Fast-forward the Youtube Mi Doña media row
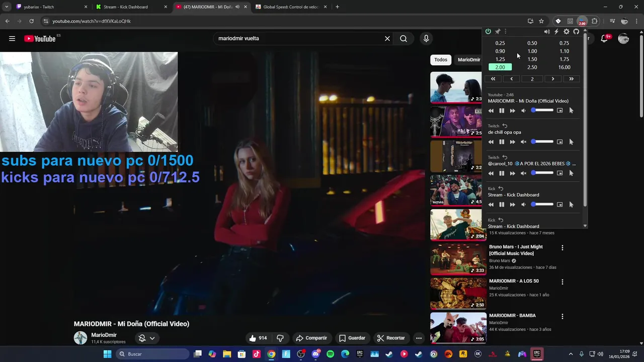Screen dimensions: 644x362 tap(512, 111)
